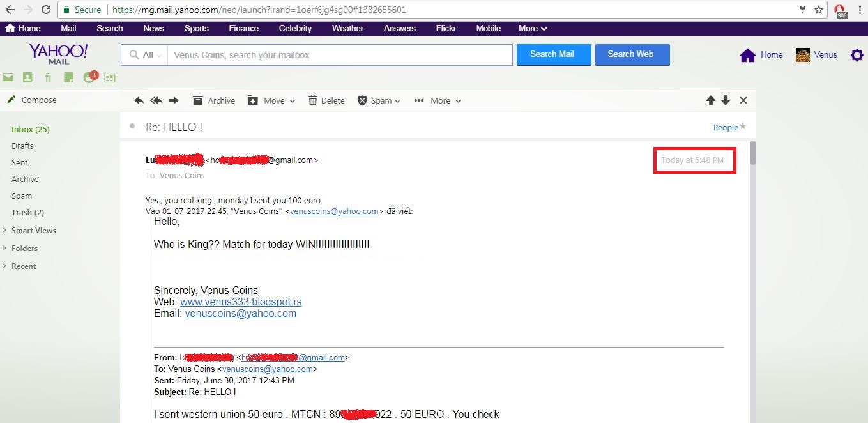
Task: Open the Archive folder in sidebar
Action: [25, 179]
